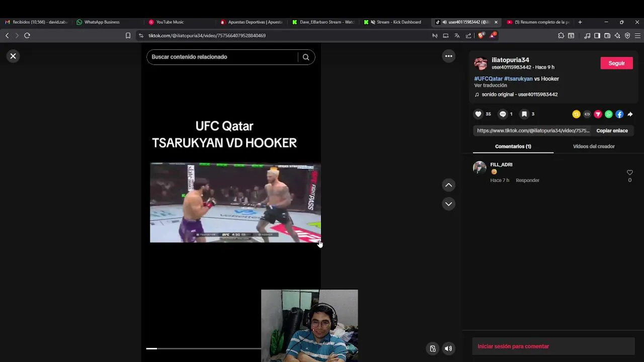Send to friends via red arrow icon

pos(598,114)
